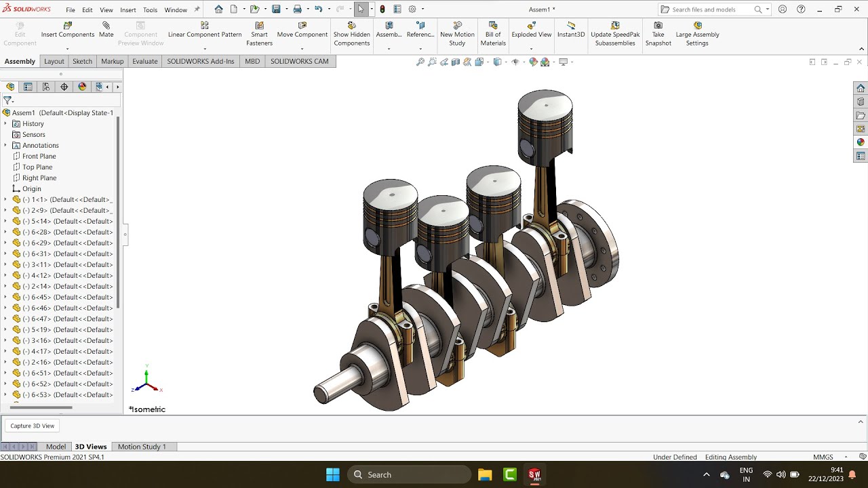Image resolution: width=868 pixels, height=488 pixels.
Task: Switch to the Sketch tab
Action: tap(82, 61)
